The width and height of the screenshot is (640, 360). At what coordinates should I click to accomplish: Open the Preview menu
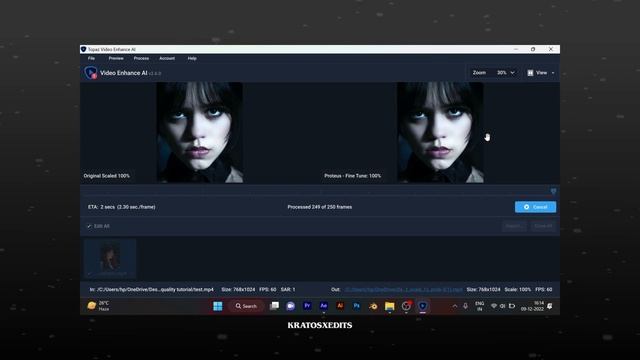pyautogui.click(x=116, y=58)
